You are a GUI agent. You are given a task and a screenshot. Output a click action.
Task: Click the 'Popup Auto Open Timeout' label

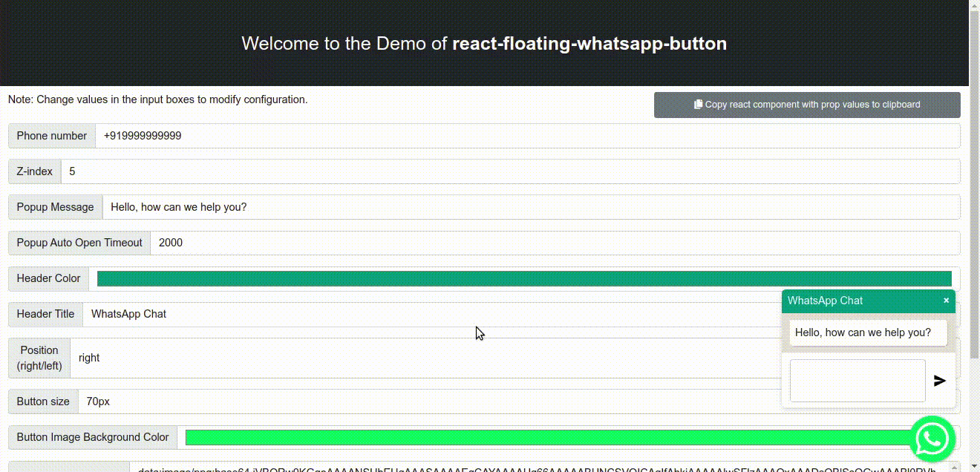79,243
